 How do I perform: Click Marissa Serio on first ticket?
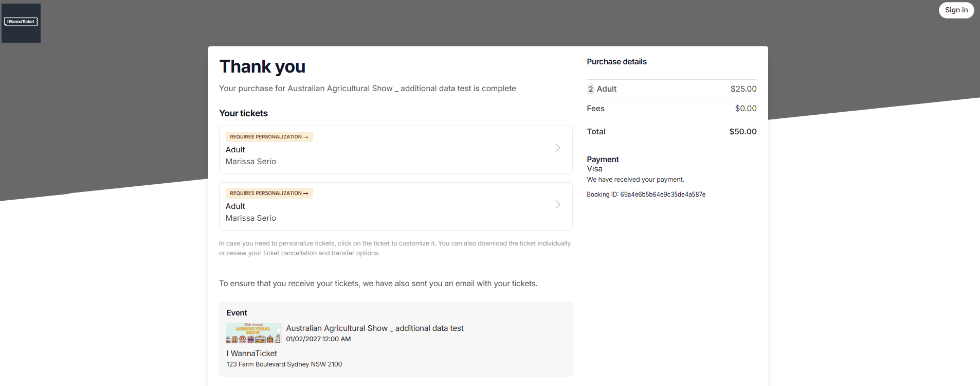coord(251,162)
